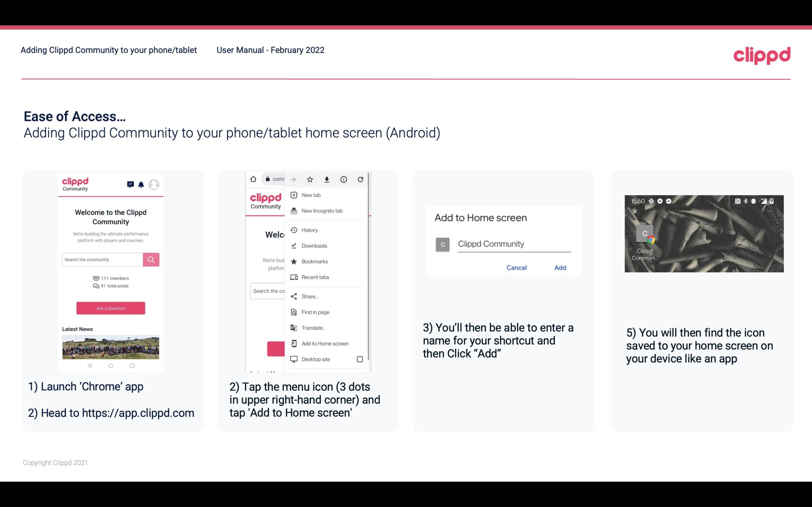
Task: Click the Downloads menu option
Action: (313, 245)
